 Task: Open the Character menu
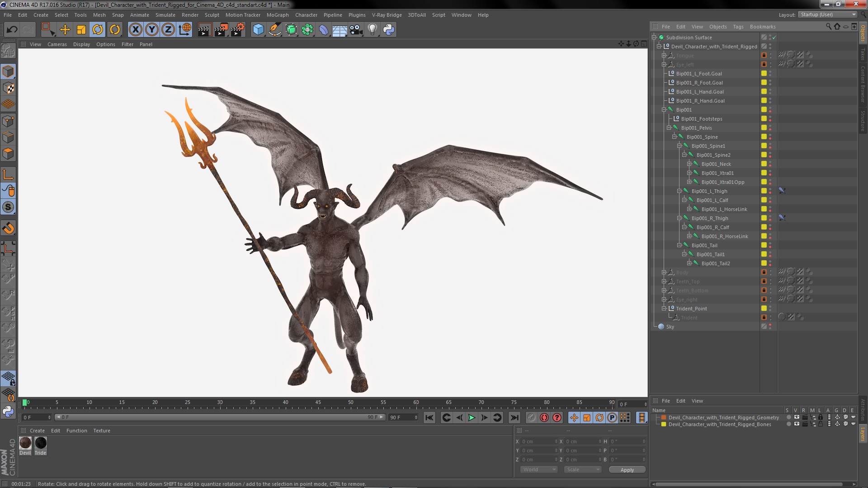pyautogui.click(x=306, y=15)
